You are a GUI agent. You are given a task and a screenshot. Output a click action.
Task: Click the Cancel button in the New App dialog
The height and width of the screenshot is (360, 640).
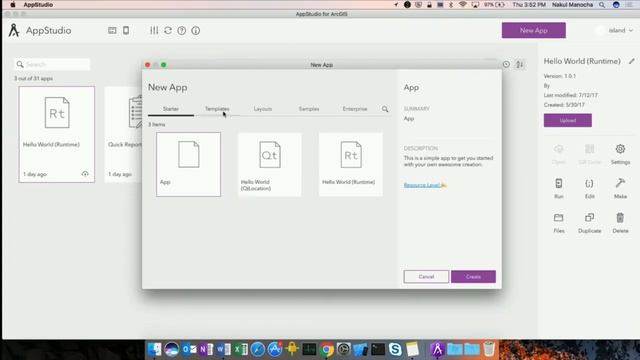(426, 277)
